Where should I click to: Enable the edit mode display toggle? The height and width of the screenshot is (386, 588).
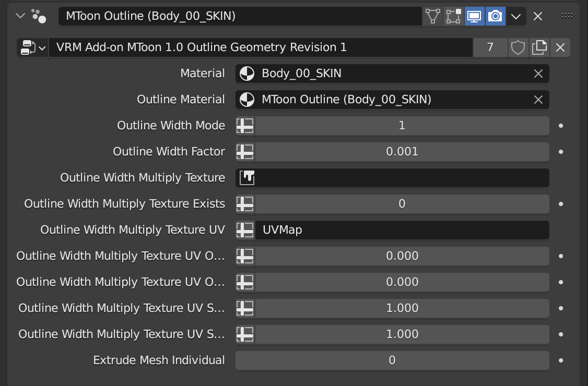point(453,16)
